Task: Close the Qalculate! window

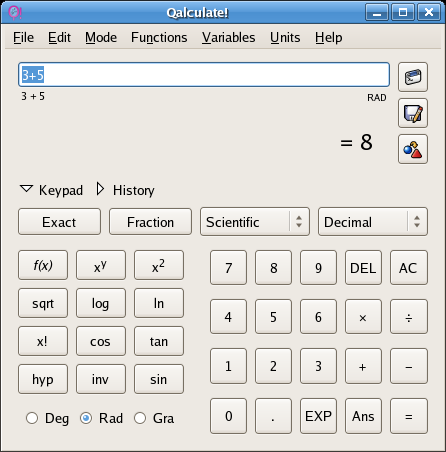Action: (429, 12)
